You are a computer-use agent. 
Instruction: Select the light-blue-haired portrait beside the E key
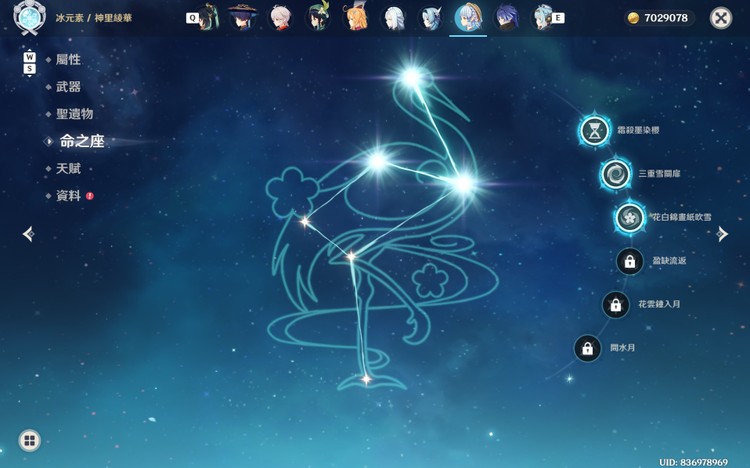coord(541,18)
